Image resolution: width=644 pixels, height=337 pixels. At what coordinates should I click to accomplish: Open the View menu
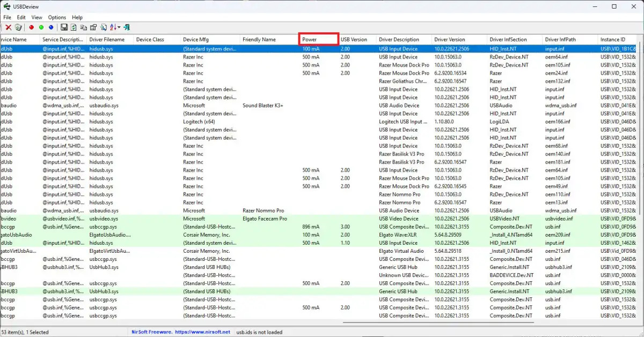click(x=36, y=17)
